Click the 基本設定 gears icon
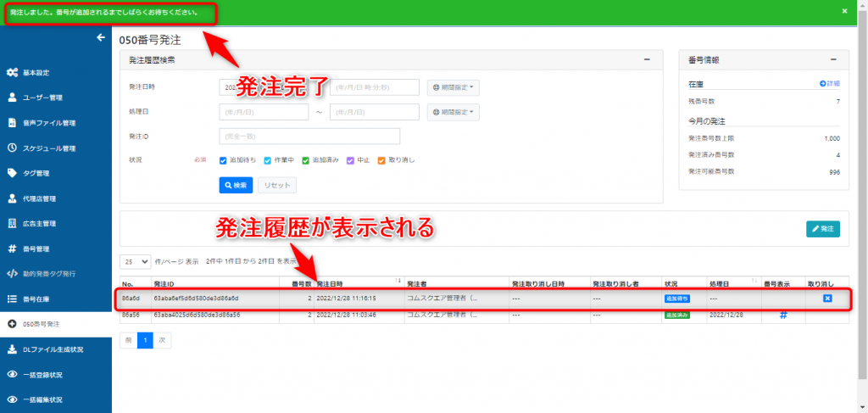868x413 pixels. [12, 73]
